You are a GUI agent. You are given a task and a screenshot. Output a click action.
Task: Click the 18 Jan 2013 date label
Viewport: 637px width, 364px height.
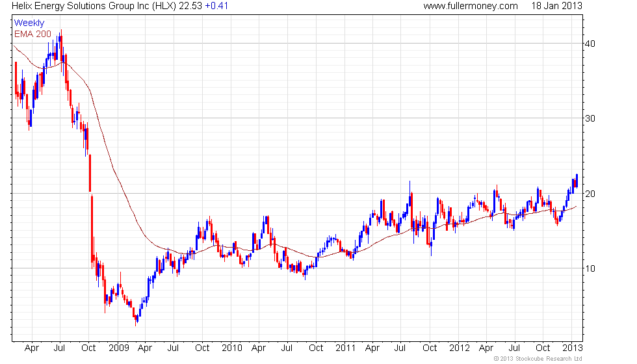557,6
